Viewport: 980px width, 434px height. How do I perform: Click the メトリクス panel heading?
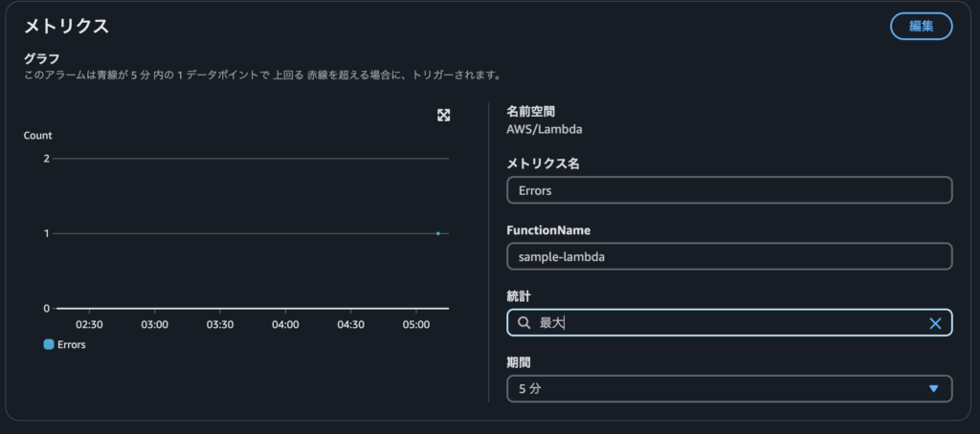66,26
